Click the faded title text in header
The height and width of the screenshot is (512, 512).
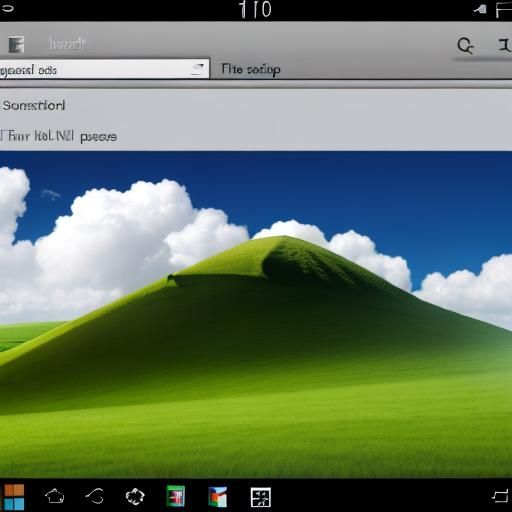[x=68, y=44]
